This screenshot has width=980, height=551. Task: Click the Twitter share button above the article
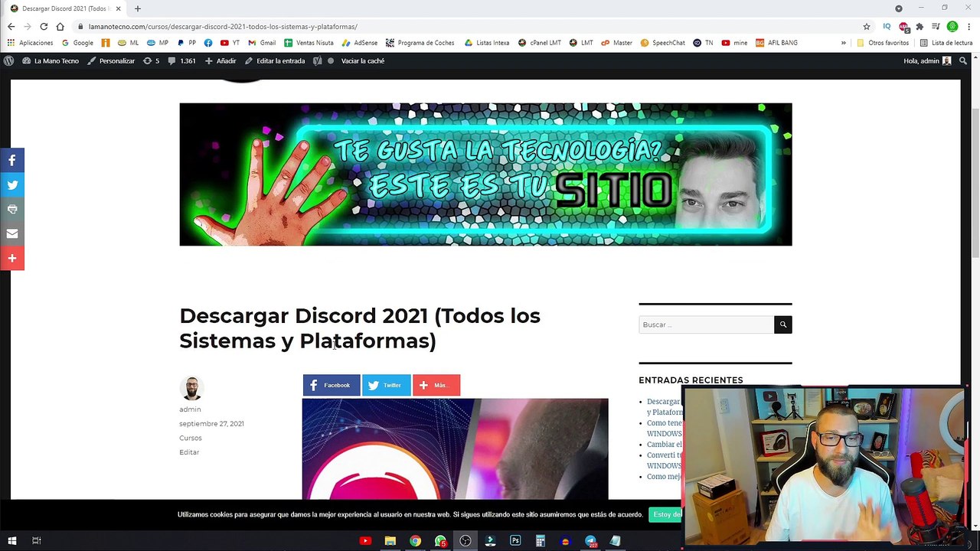[386, 386]
